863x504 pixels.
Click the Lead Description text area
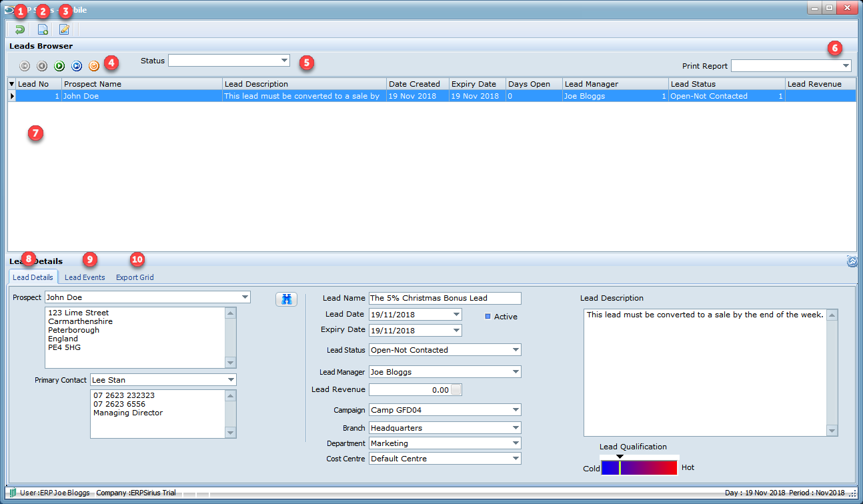[x=706, y=373]
